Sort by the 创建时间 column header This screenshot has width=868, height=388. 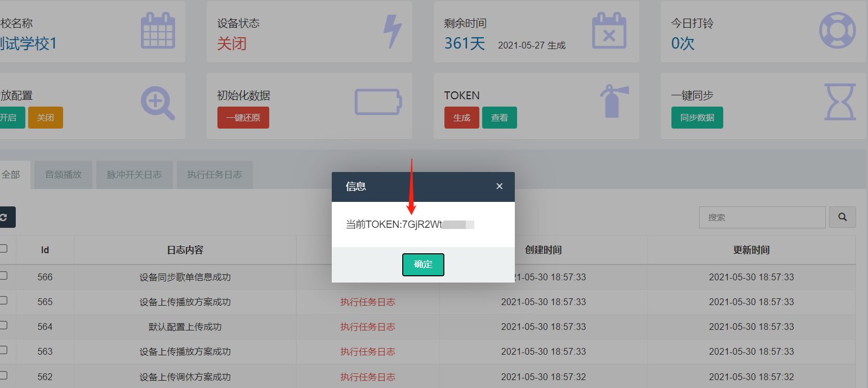tap(544, 250)
